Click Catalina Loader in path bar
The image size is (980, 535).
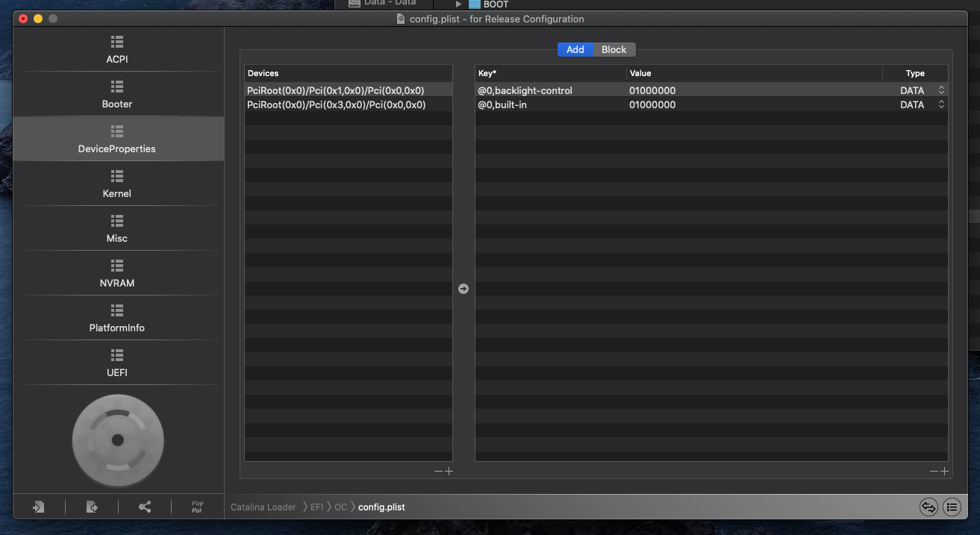click(263, 507)
